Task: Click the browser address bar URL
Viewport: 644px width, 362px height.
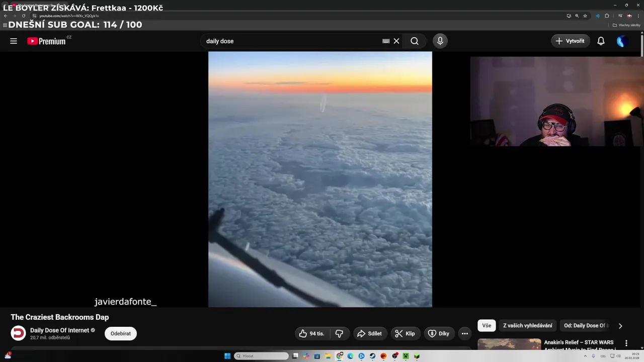Action: click(x=69, y=16)
